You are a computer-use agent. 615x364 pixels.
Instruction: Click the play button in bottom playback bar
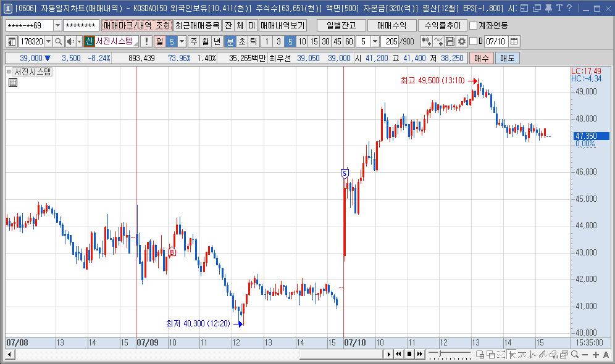tap(388, 354)
